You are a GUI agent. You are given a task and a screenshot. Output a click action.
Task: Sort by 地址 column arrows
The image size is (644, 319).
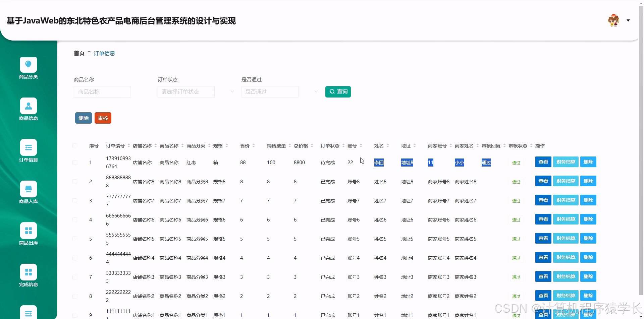click(414, 146)
